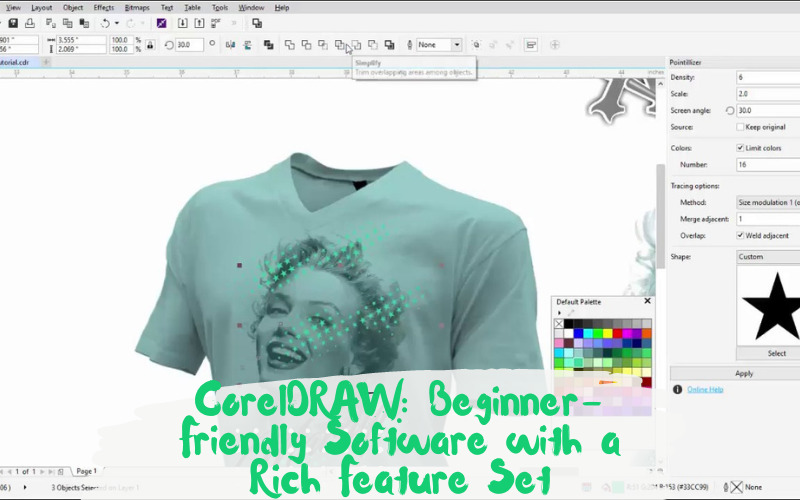Click the purple Search Content icon
Screen dimensions: 800x500
pos(161,23)
